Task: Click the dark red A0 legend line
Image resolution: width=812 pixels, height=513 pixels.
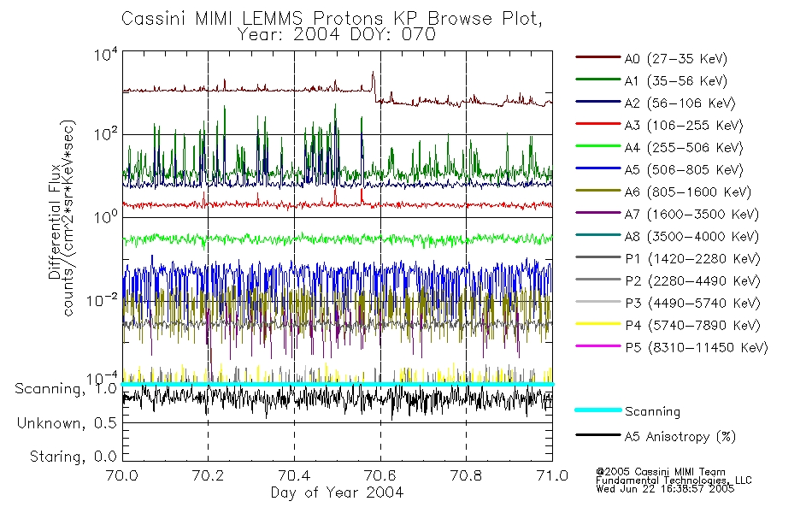Action: click(x=598, y=57)
